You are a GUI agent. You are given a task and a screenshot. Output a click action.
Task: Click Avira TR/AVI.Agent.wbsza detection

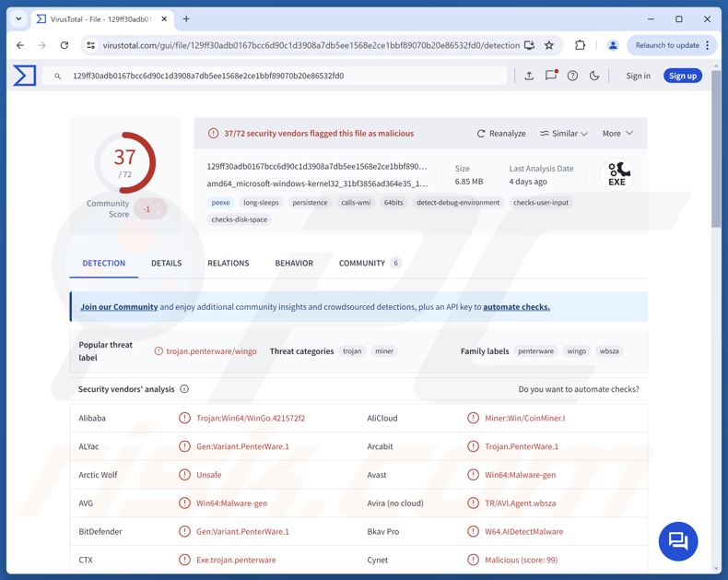click(x=520, y=503)
